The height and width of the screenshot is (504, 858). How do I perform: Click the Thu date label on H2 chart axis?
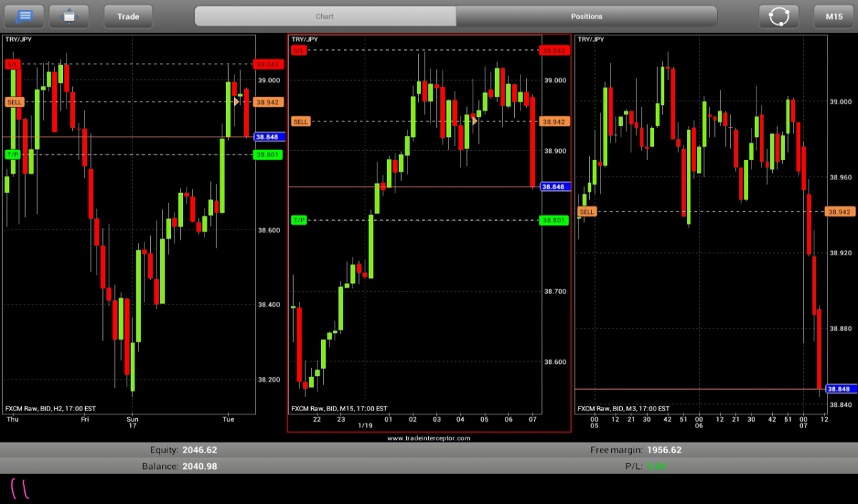tap(11, 420)
